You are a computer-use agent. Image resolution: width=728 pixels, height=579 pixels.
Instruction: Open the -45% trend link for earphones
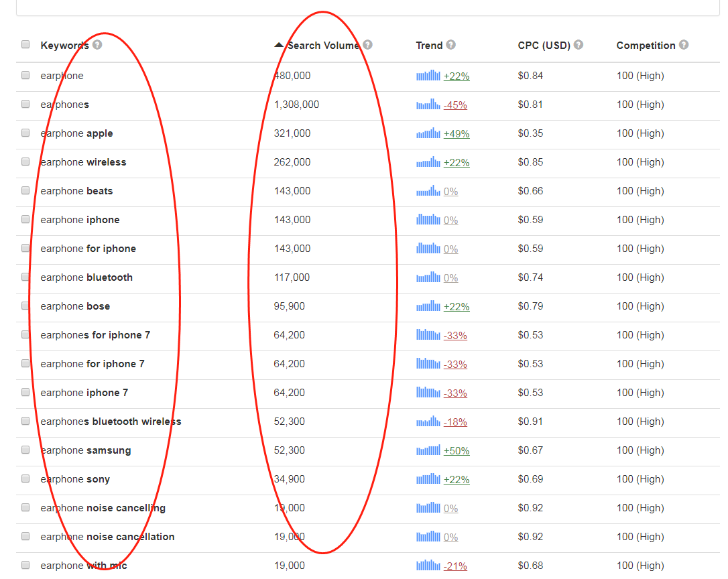[455, 105]
